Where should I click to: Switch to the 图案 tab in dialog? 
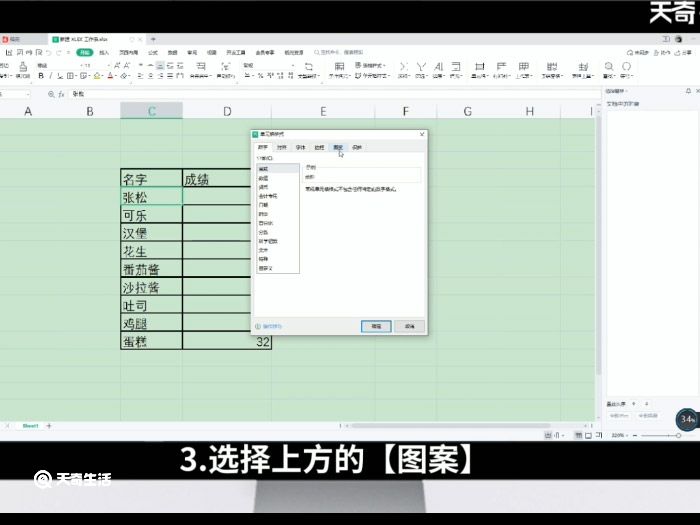pyautogui.click(x=338, y=147)
